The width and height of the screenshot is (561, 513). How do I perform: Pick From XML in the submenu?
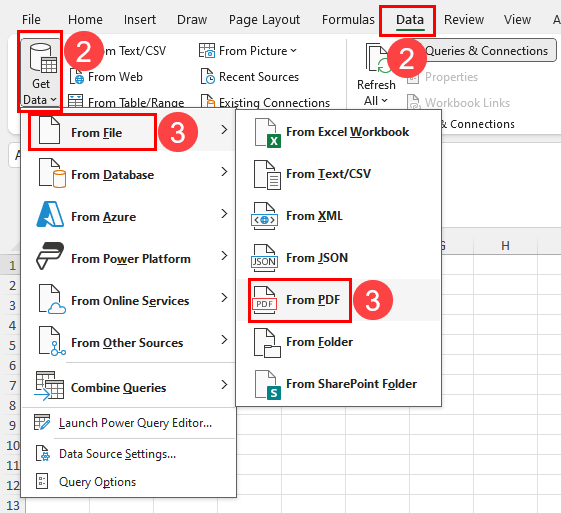[338, 216]
